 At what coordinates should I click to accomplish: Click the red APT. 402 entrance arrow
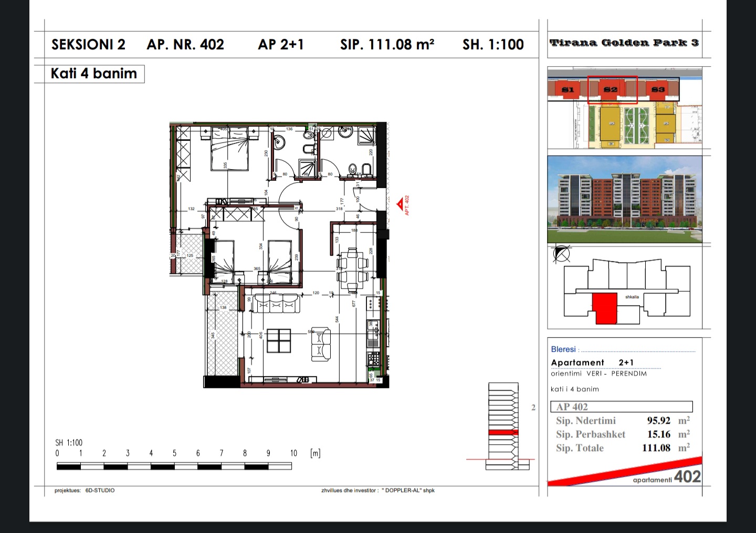pyautogui.click(x=400, y=204)
